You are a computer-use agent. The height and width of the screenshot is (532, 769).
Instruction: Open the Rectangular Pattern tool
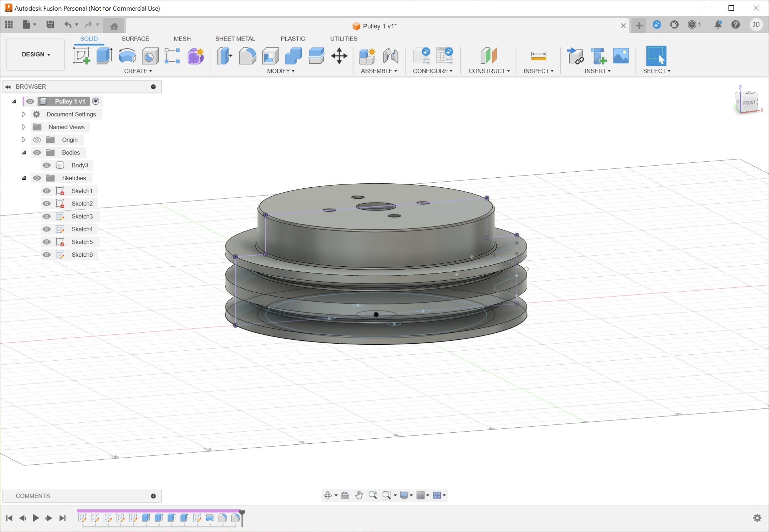click(172, 56)
